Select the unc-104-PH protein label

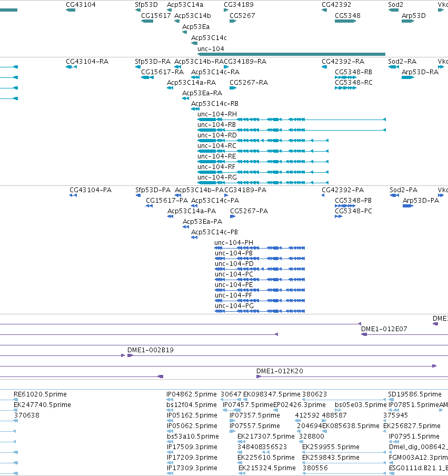click(x=234, y=243)
